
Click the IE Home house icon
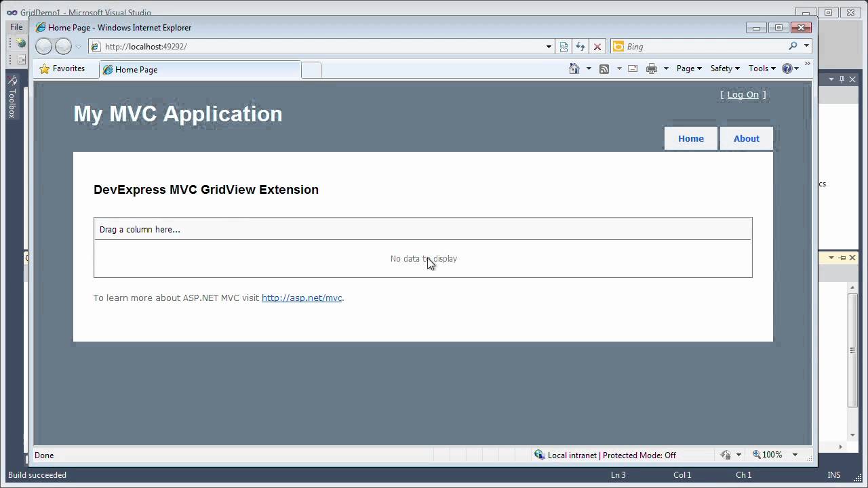(x=574, y=68)
